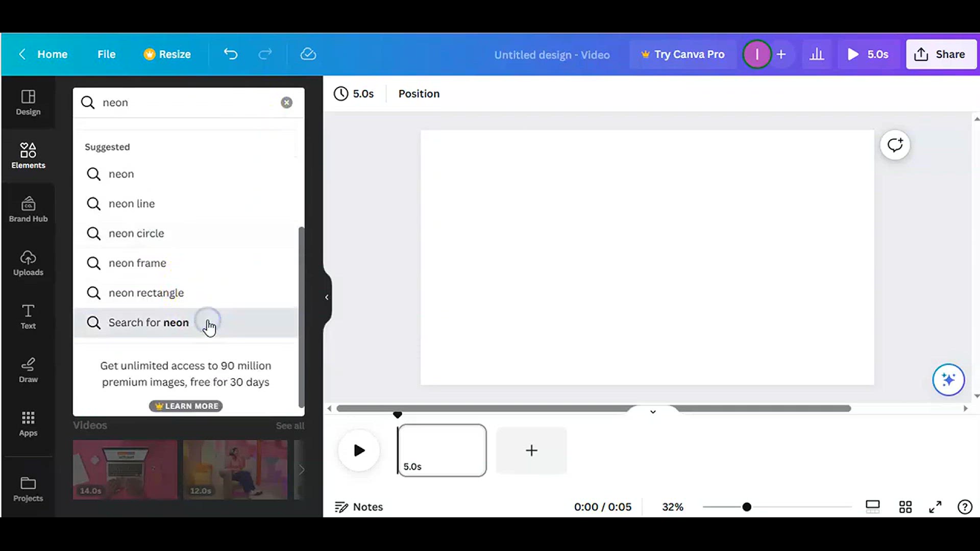Select the suggestion 'neon line'
Screen dimensions: 980x551
[186, 204]
